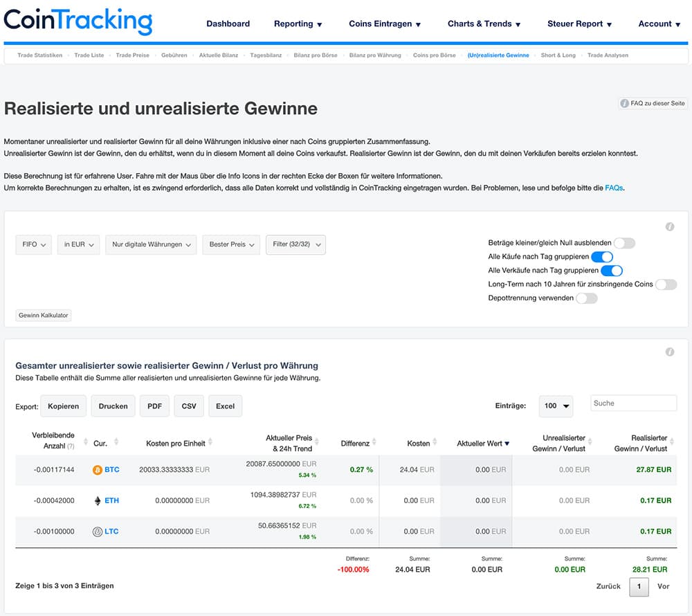Sort by the Realisierter Gewinn column arrows
This screenshot has height=616, width=692.
(x=672, y=442)
